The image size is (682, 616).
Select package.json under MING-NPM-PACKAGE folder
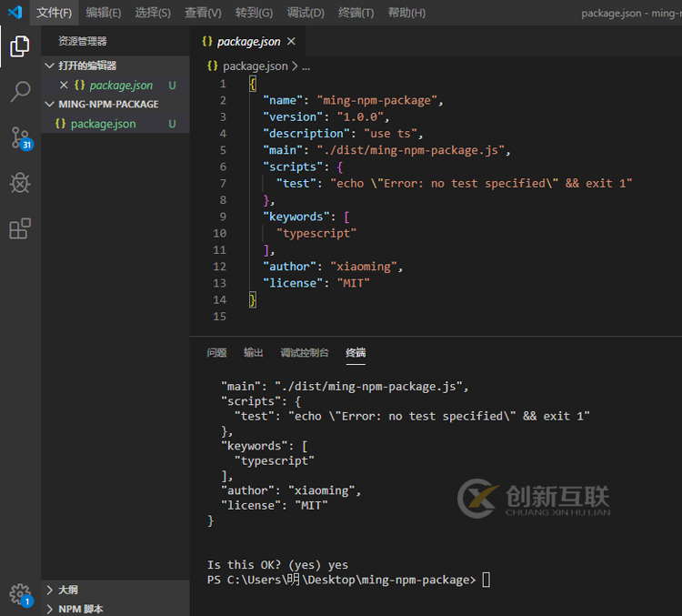pyautogui.click(x=103, y=124)
